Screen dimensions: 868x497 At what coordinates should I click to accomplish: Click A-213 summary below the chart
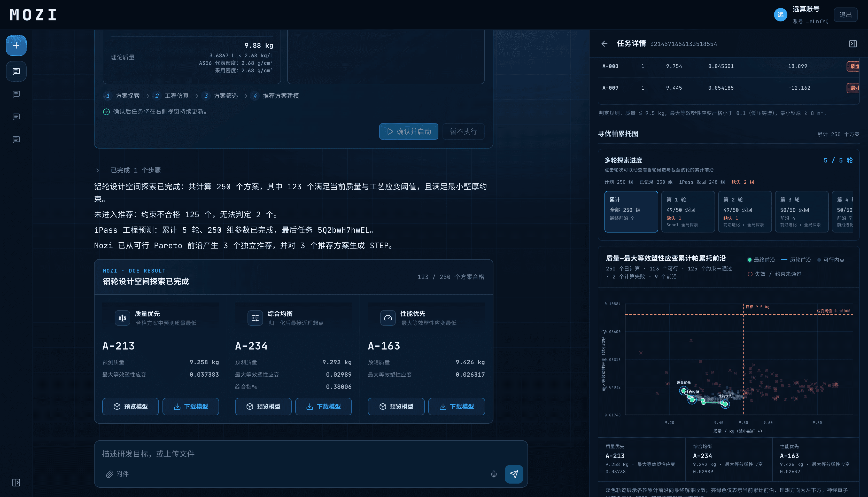pos(641,459)
